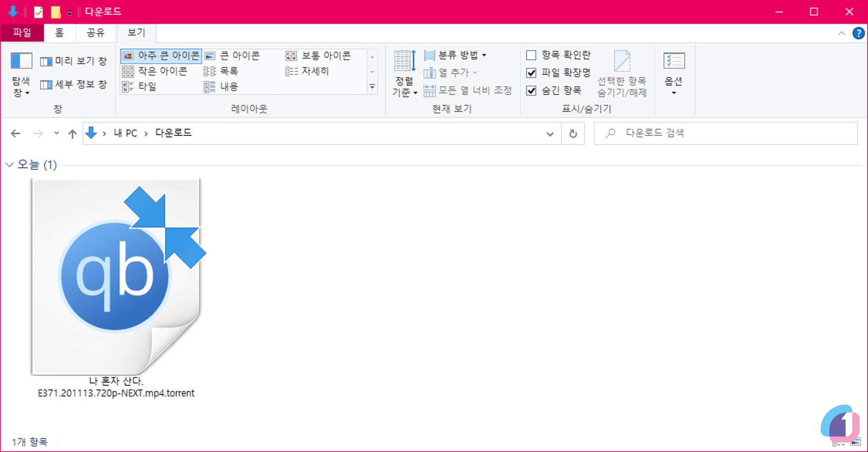Select 작은 아이콘 layout
Screen dimensions: 868x452
point(155,71)
